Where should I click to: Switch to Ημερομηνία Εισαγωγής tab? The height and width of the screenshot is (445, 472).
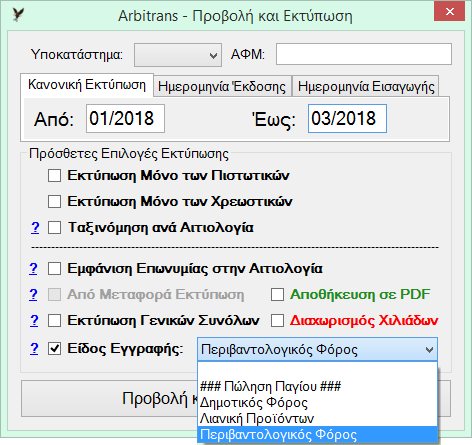click(x=366, y=86)
